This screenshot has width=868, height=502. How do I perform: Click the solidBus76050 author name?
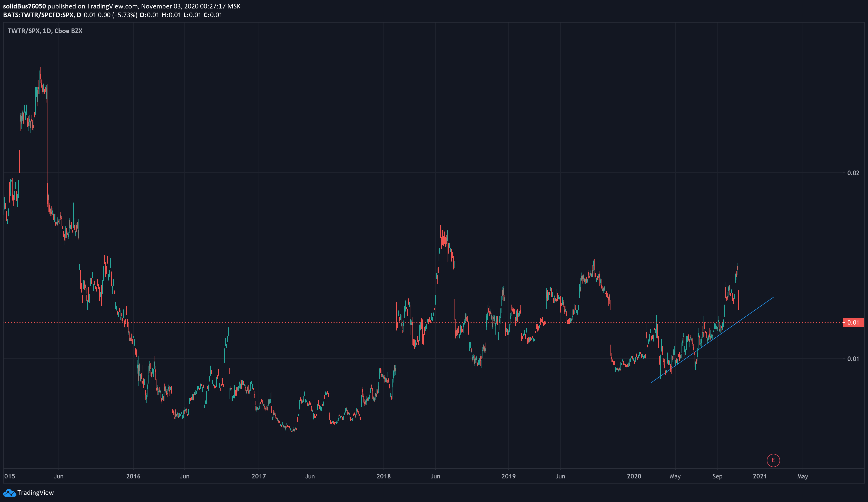(x=24, y=6)
